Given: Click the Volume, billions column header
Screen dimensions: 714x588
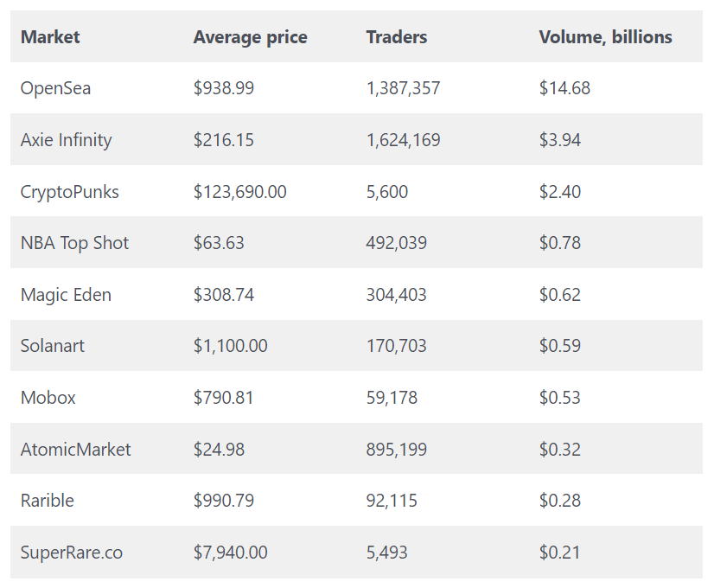Looking at the screenshot, I should coord(605,36).
